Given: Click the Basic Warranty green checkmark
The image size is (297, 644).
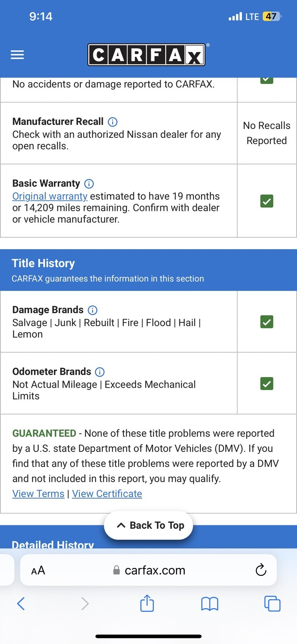Looking at the screenshot, I should 267,201.
